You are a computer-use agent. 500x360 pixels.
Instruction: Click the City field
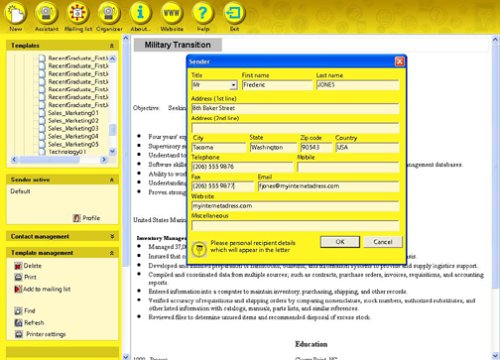pyautogui.click(x=219, y=147)
